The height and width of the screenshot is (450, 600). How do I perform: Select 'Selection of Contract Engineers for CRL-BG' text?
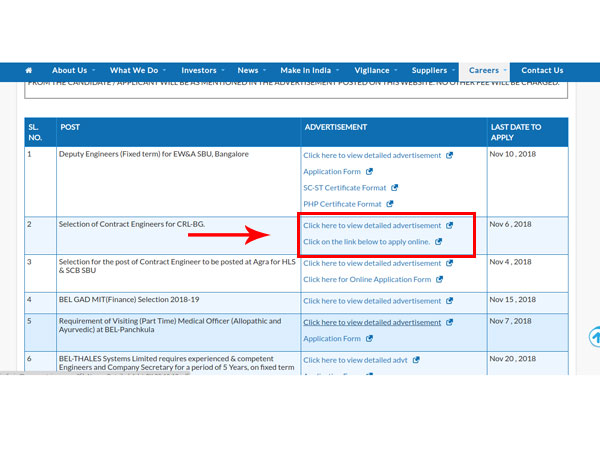point(132,224)
